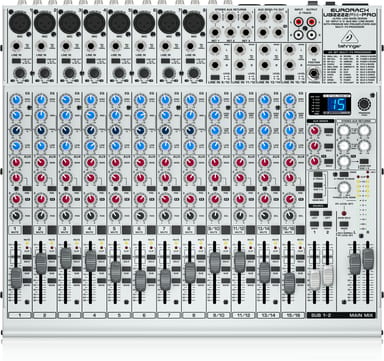Click the black pan knob on channel 6
The width and height of the screenshot is (384, 361).
[140, 216]
